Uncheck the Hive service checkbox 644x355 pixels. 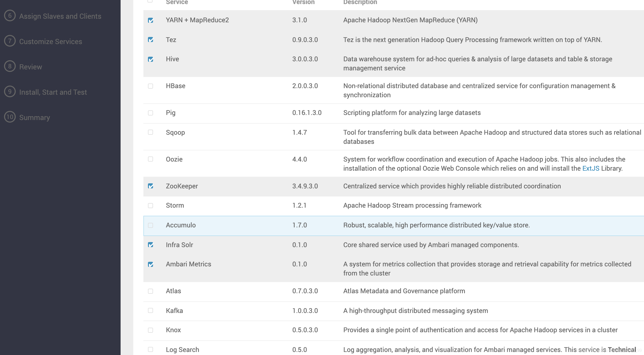[150, 59]
